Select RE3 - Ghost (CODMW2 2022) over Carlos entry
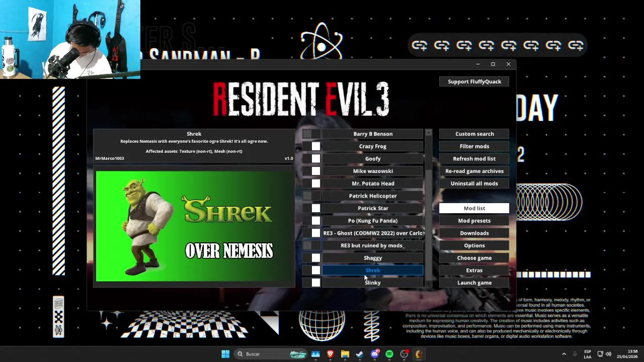 click(373, 233)
